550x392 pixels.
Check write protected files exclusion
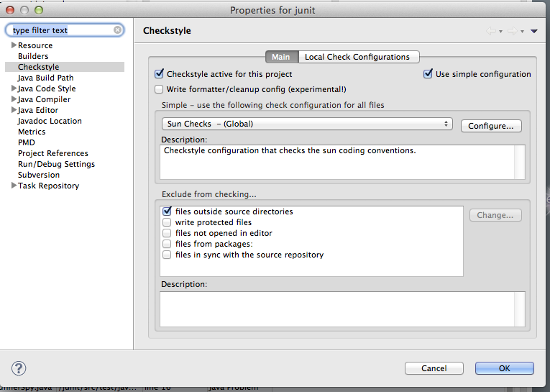(x=167, y=223)
